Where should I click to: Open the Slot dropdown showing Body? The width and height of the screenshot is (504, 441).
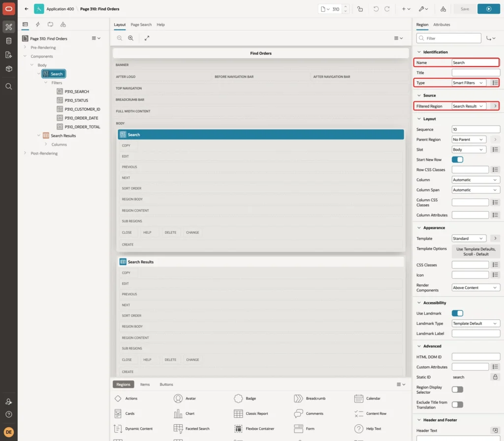click(469, 150)
